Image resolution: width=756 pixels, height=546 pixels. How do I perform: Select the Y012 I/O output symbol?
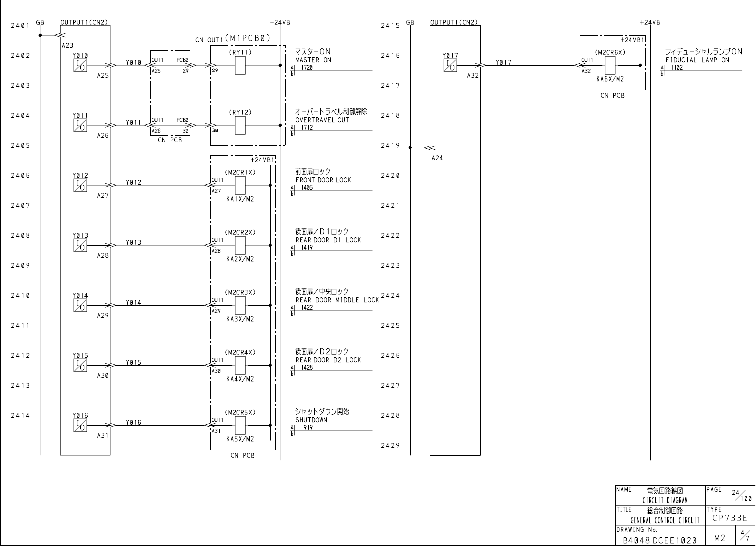pyautogui.click(x=80, y=185)
